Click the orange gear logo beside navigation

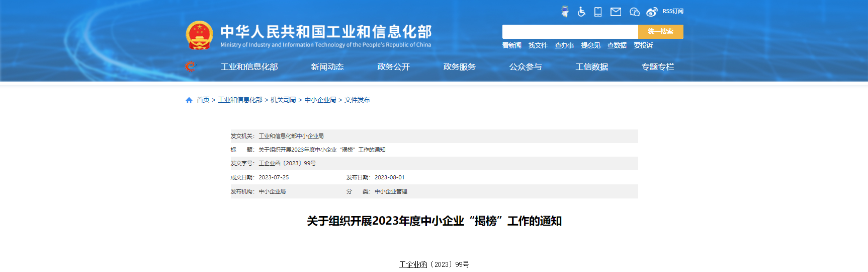click(x=190, y=66)
